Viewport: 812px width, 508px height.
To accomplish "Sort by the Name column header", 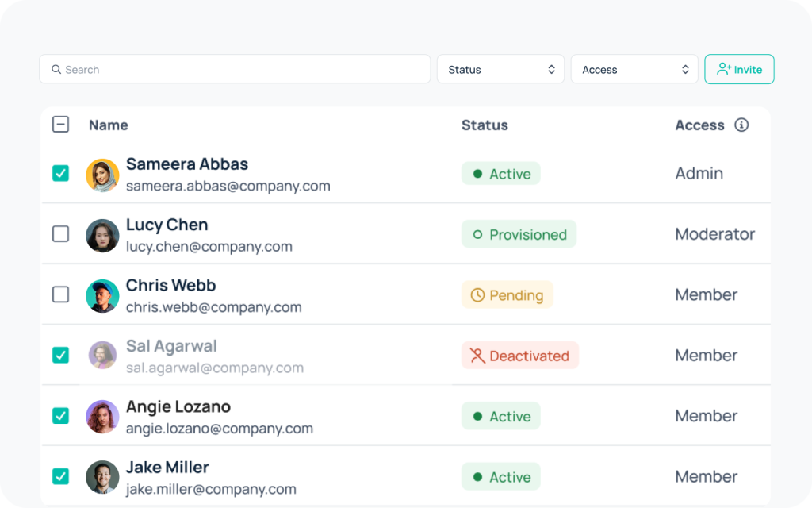I will point(109,125).
